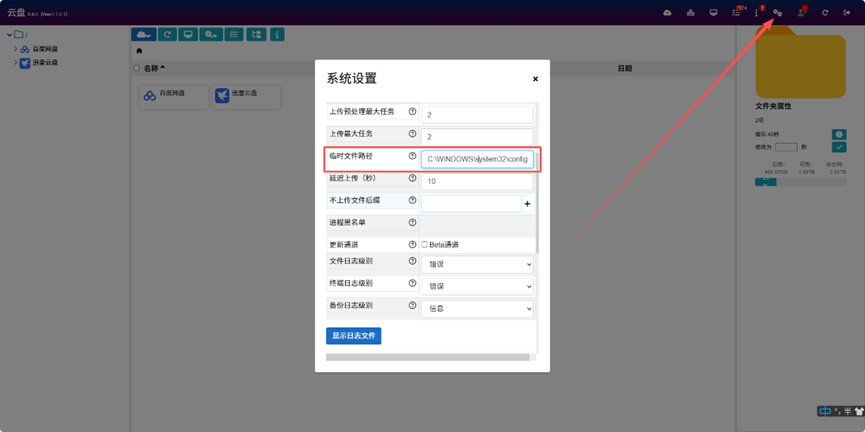The width and height of the screenshot is (865, 432).
Task: Click help icon for 临时文件路径
Action: point(412,156)
